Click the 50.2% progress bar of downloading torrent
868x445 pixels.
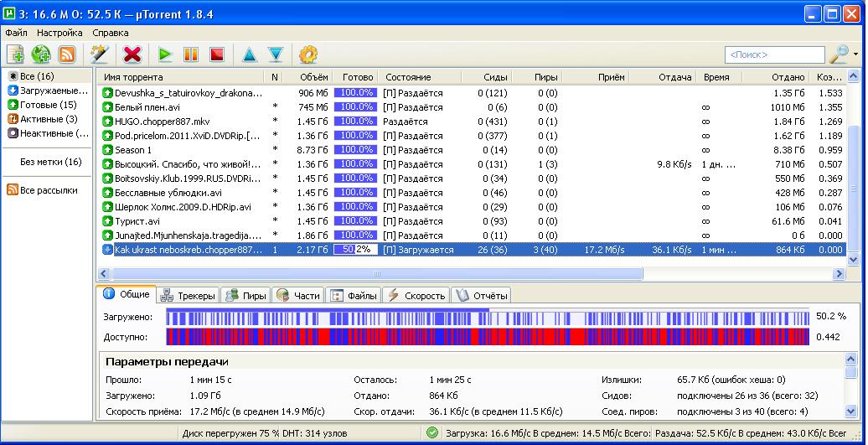(x=355, y=250)
